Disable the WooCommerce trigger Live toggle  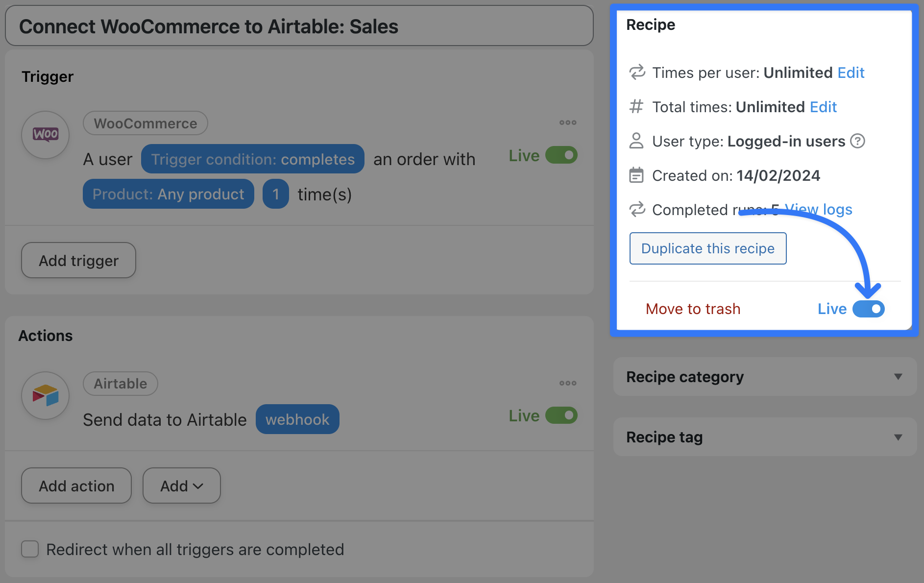(x=561, y=155)
